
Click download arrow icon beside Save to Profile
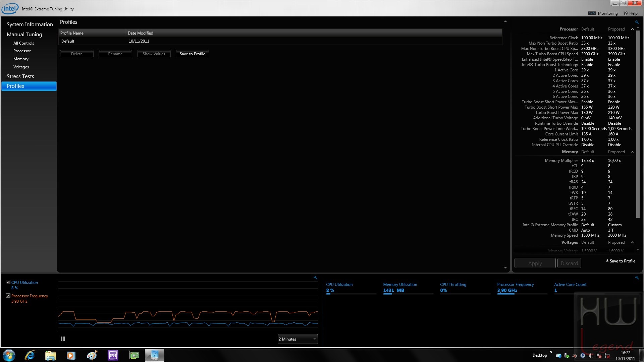[607, 261]
